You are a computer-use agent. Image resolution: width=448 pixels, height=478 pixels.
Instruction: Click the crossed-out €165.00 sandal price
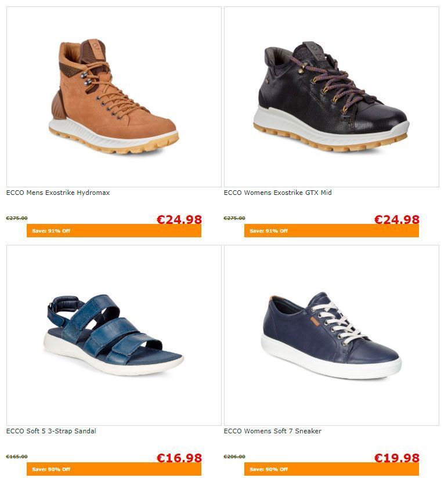point(17,457)
